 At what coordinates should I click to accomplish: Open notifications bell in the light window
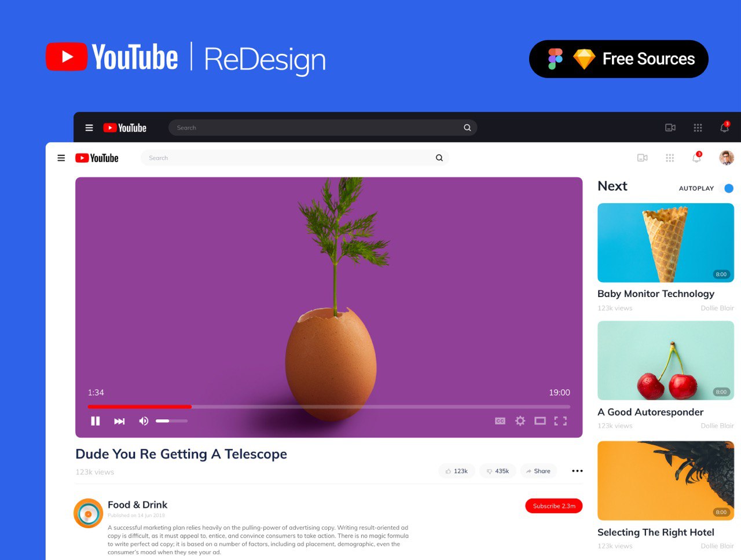pyautogui.click(x=696, y=158)
